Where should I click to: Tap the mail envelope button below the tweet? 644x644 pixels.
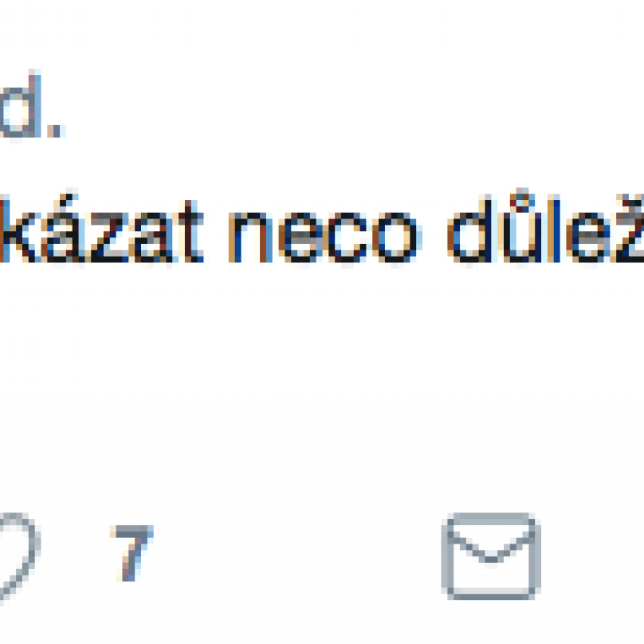coord(491,556)
